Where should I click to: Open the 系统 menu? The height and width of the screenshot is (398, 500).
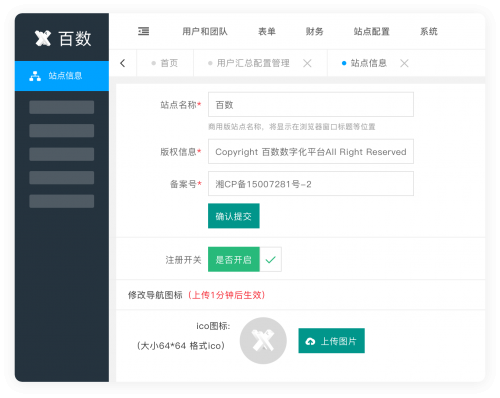tap(428, 32)
